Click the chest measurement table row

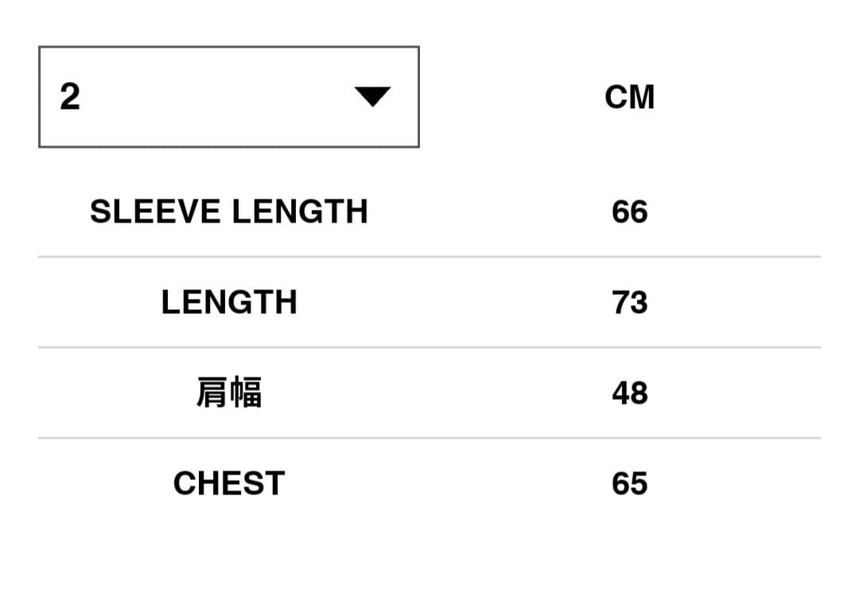429,482
